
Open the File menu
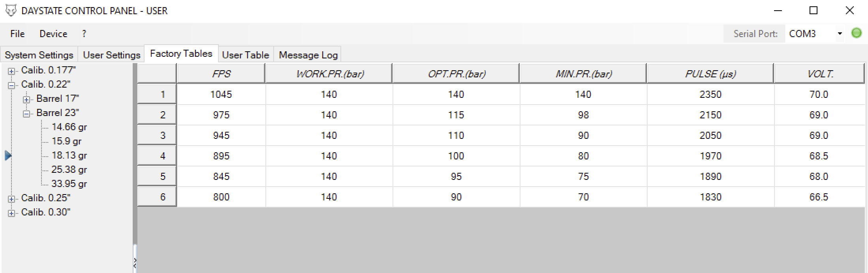[x=17, y=34]
